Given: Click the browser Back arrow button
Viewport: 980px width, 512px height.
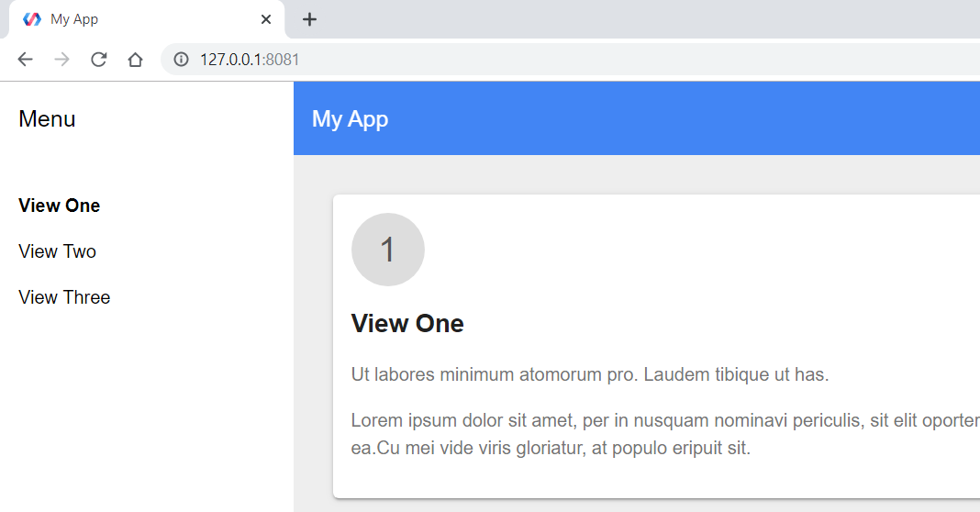Looking at the screenshot, I should click(x=26, y=60).
